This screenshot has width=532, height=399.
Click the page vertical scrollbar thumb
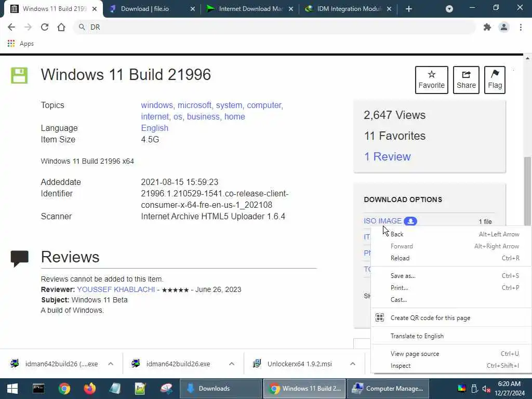(x=527, y=191)
